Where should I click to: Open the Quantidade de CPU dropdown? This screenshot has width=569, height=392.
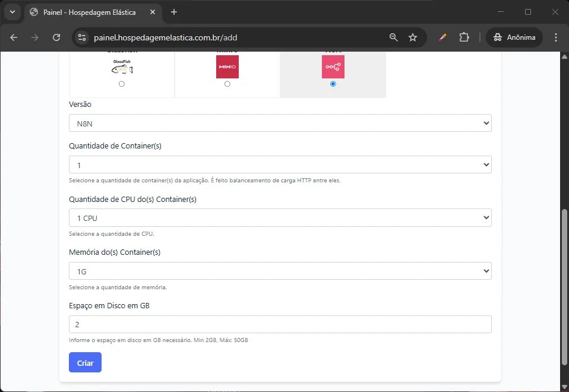coord(280,218)
